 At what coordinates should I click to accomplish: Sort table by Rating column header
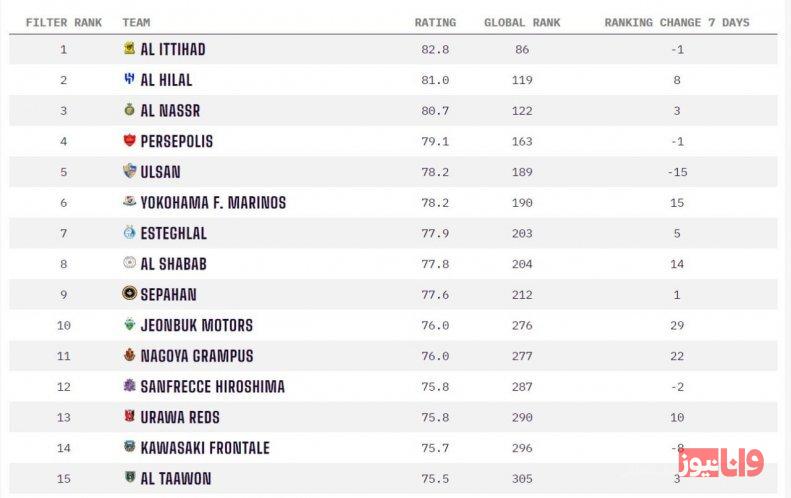435,22
